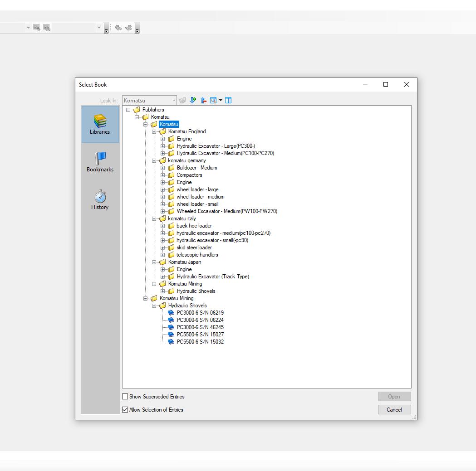Select hydraulic excavator - medium(pc100-pc270) folder
476x471 pixels.
coord(223,233)
